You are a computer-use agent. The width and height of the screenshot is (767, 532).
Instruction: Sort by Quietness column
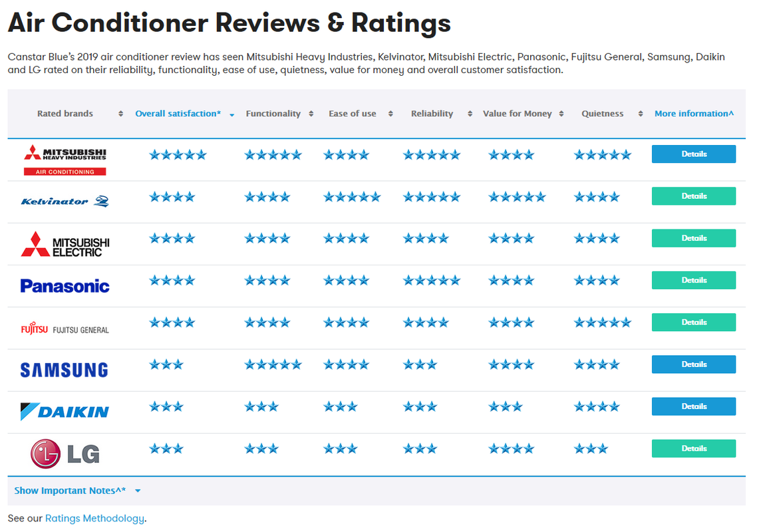click(x=641, y=114)
